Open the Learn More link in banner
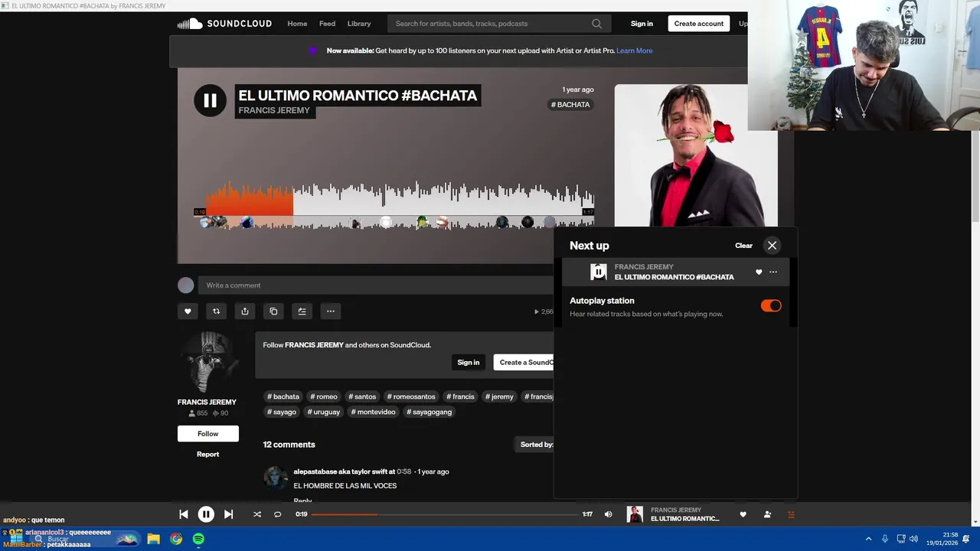The width and height of the screenshot is (980, 551). [635, 51]
